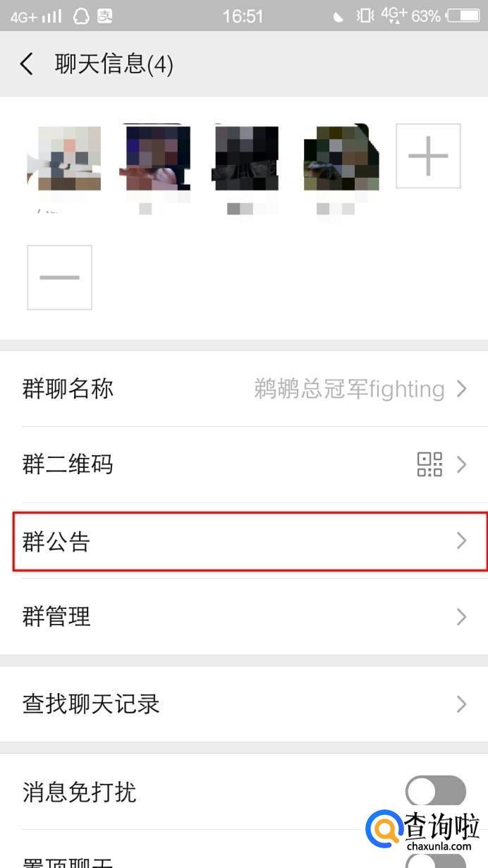Tap the 查找聊天记录 label
This screenshot has height=868, width=488.
pyautogui.click(x=91, y=704)
